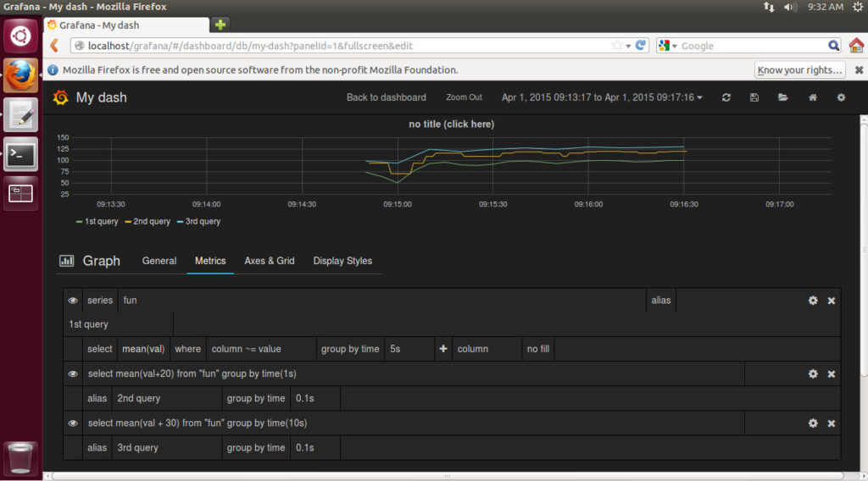The height and width of the screenshot is (481, 868).
Task: Click the vertical page scrollbar
Action: 864,251
